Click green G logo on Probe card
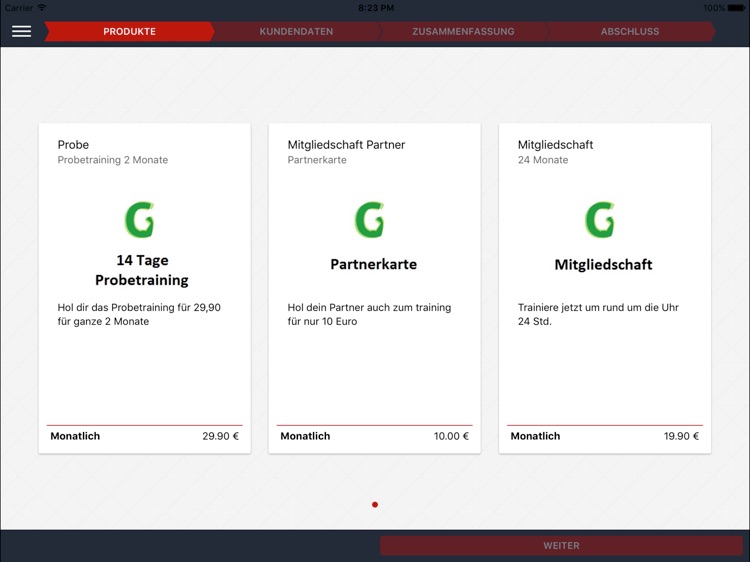The image size is (750, 562). coord(139,220)
